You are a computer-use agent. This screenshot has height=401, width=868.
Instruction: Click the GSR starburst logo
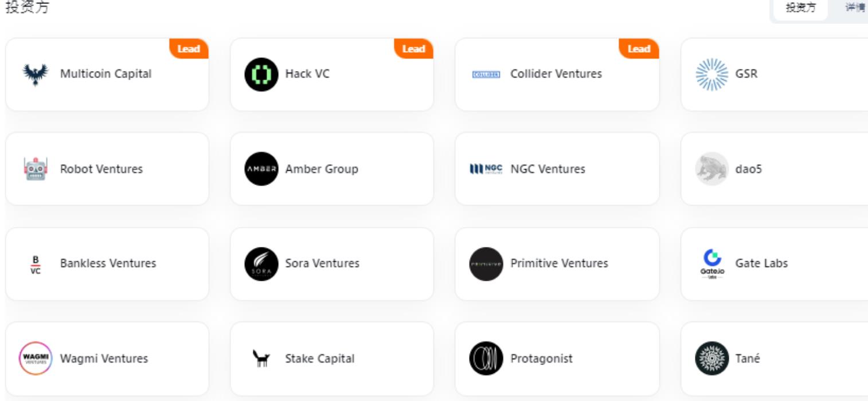pyautogui.click(x=711, y=74)
